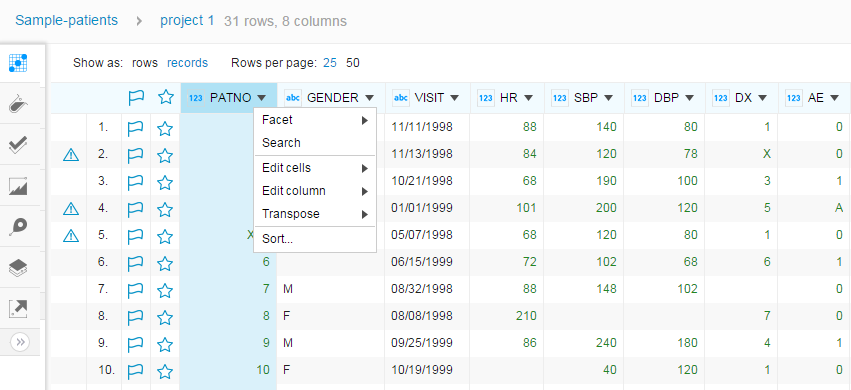Click SBP value 40 in row 10

[609, 370]
